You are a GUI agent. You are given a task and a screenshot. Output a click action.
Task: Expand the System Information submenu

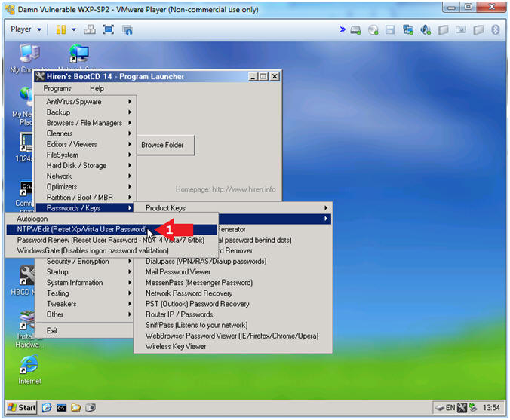point(85,283)
